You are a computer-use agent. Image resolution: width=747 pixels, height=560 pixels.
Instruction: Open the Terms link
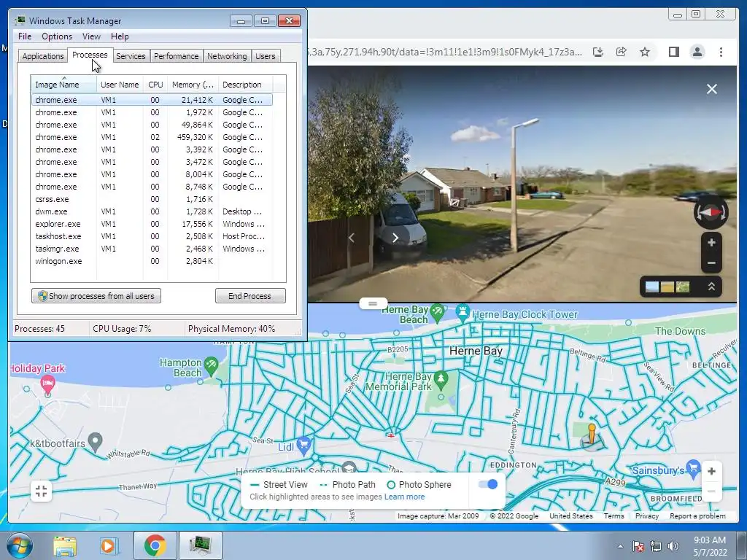click(614, 516)
